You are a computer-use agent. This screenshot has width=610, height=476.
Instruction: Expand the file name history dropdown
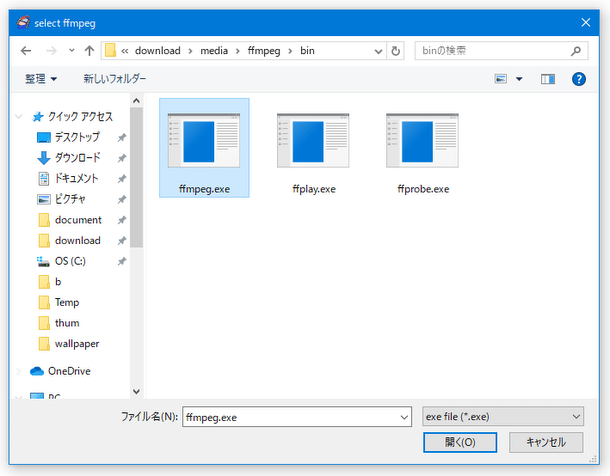click(404, 417)
